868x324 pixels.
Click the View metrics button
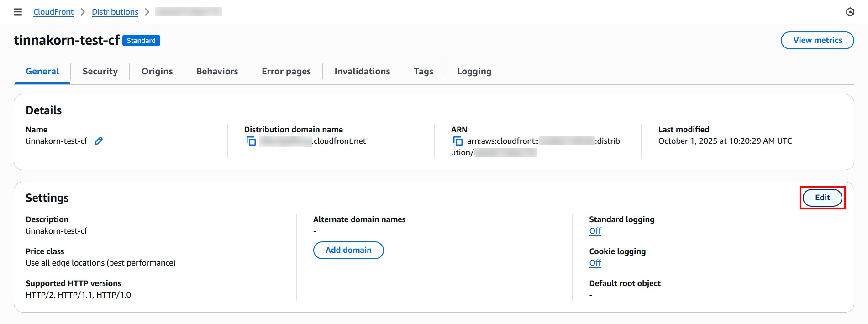[x=817, y=40]
